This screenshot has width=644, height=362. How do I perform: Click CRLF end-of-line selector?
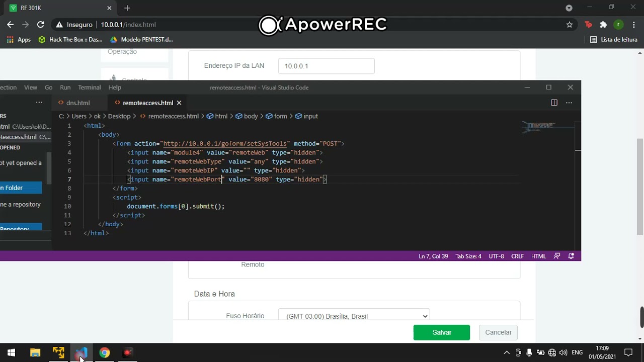[x=517, y=256]
